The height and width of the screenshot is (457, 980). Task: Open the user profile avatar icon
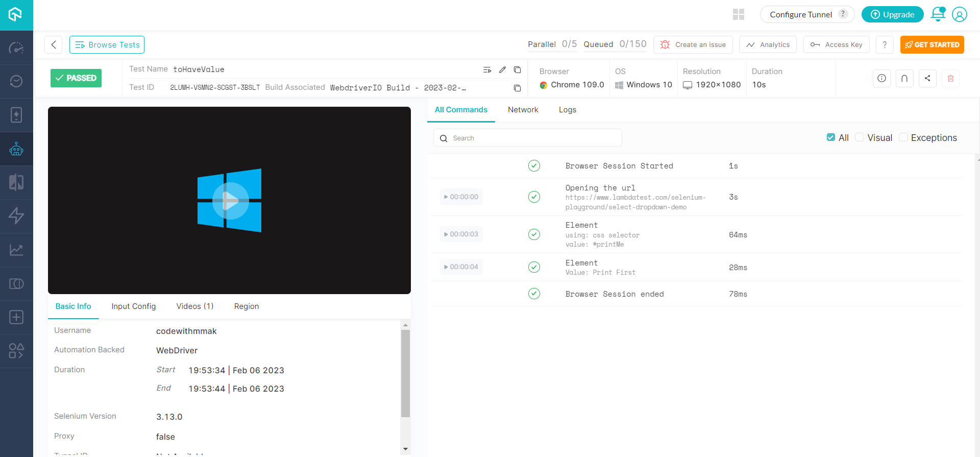960,14
